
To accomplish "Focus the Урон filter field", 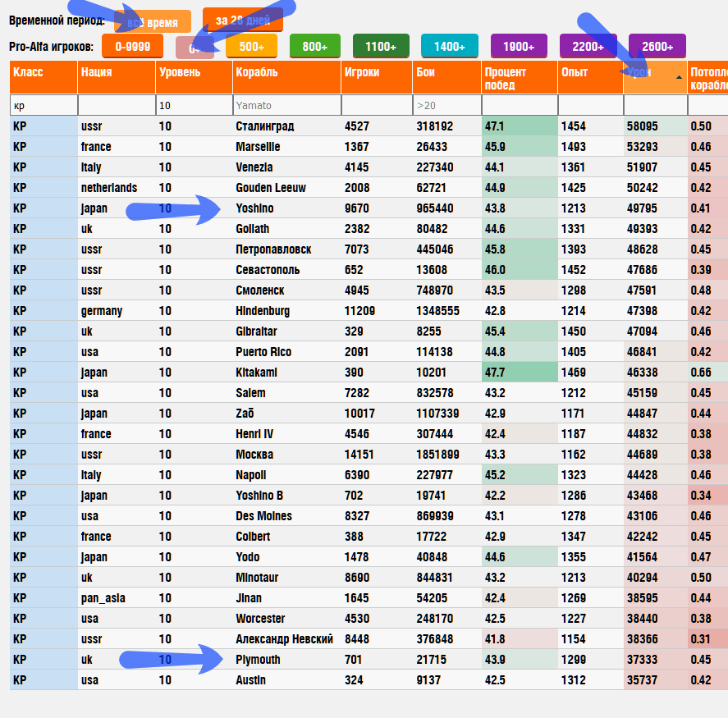I will click(655, 105).
